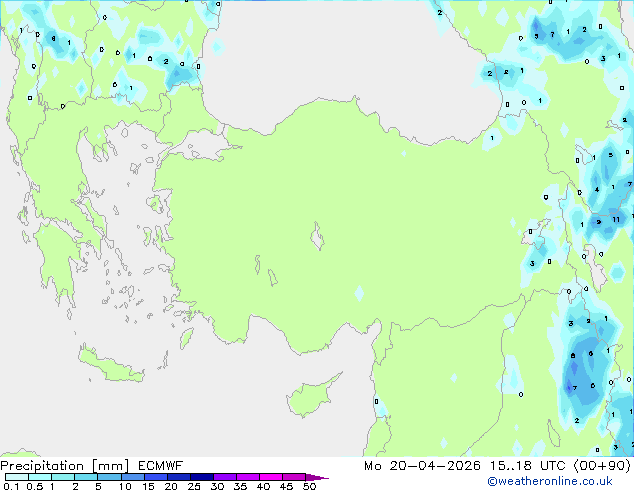
Task: Click the 'Precipitation [mm]' title text
Action: click(x=65, y=466)
